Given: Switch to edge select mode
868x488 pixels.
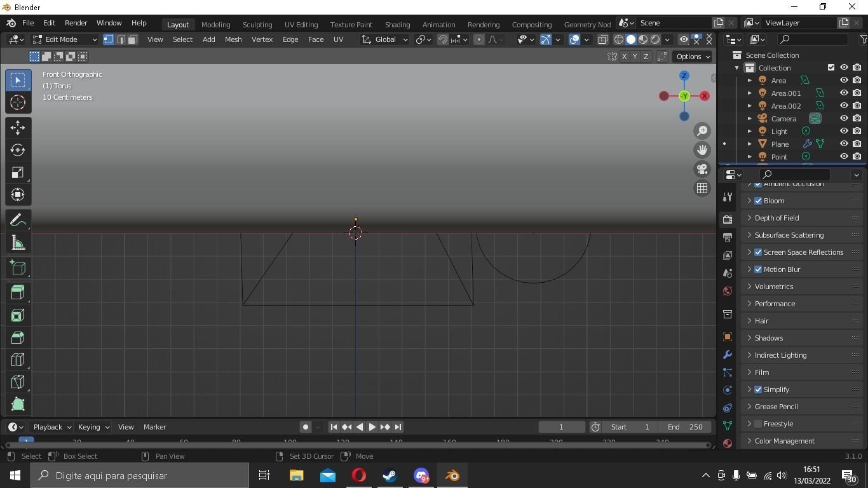Looking at the screenshot, I should [x=121, y=39].
